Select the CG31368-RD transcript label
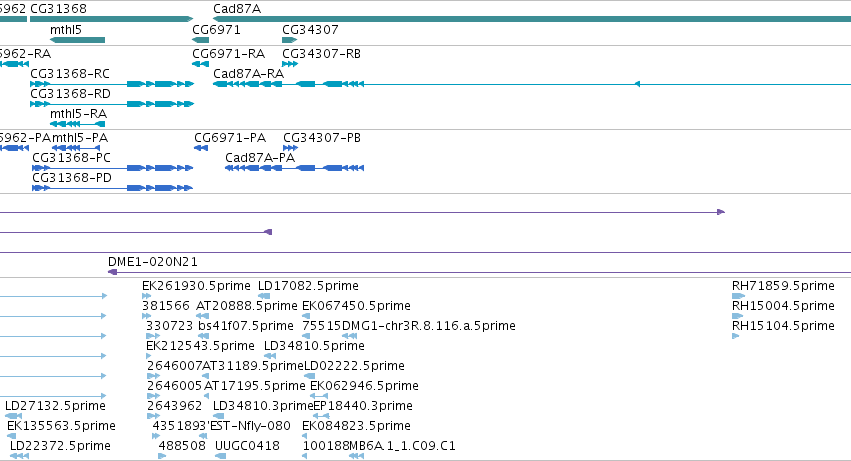This screenshot has width=851, height=461. coord(71,94)
